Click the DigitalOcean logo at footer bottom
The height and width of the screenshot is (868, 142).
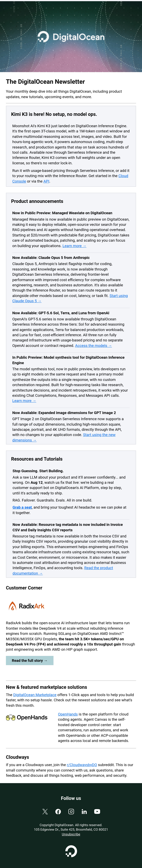(71, 851)
